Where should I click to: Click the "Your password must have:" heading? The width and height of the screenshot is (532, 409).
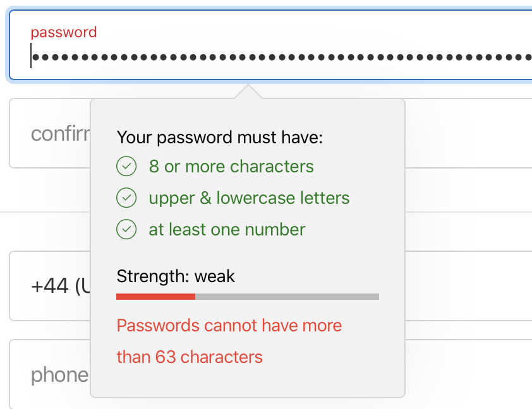tap(220, 138)
